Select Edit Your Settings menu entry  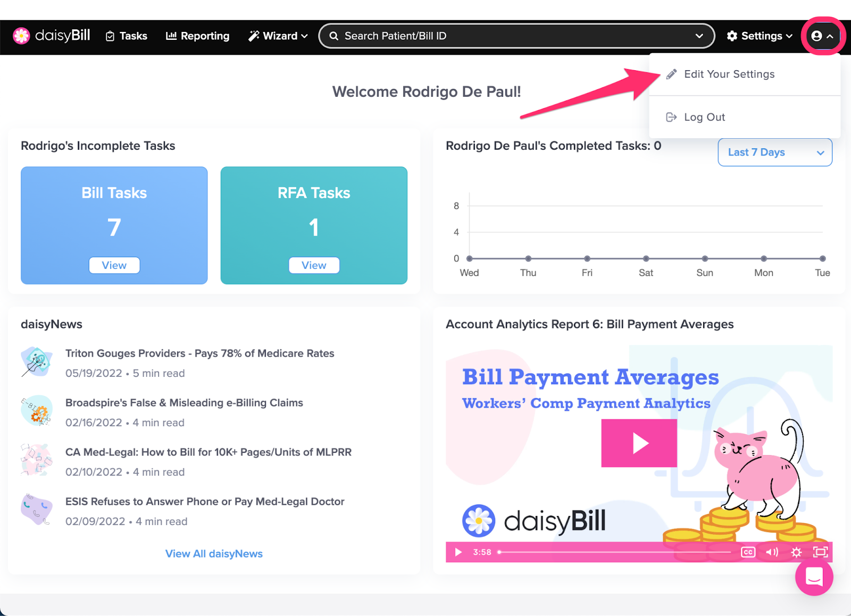click(x=729, y=74)
